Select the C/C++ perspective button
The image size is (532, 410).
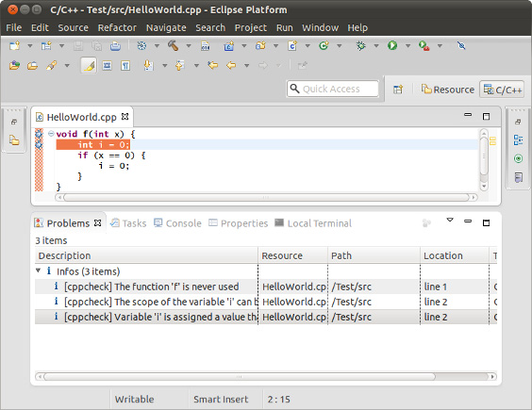tap(502, 90)
